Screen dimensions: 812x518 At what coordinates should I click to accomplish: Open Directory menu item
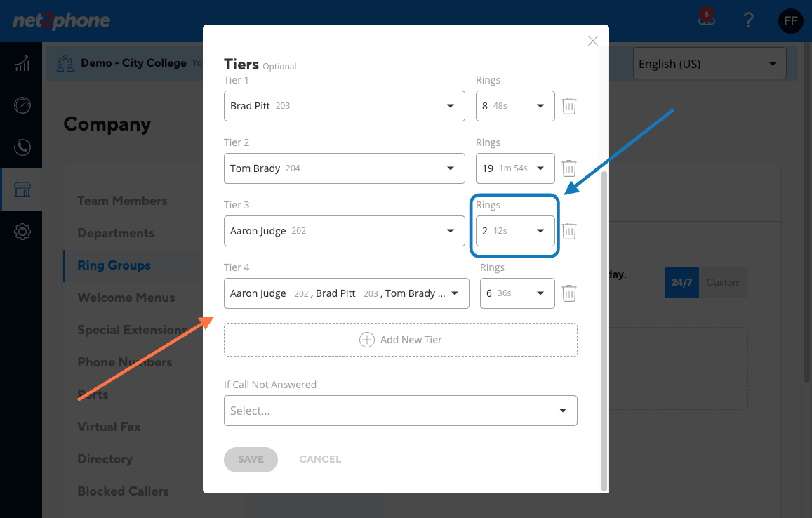pos(105,459)
